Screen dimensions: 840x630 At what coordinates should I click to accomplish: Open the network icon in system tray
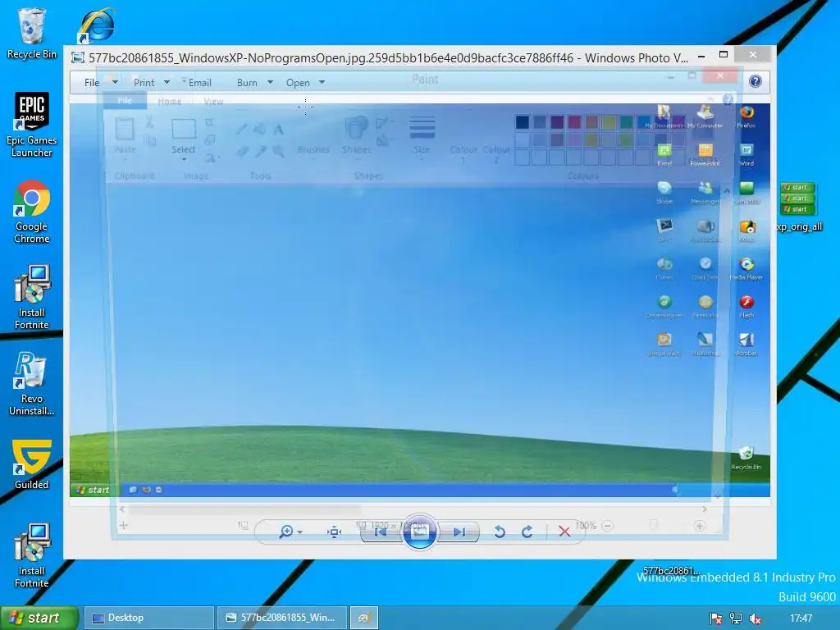point(736,619)
